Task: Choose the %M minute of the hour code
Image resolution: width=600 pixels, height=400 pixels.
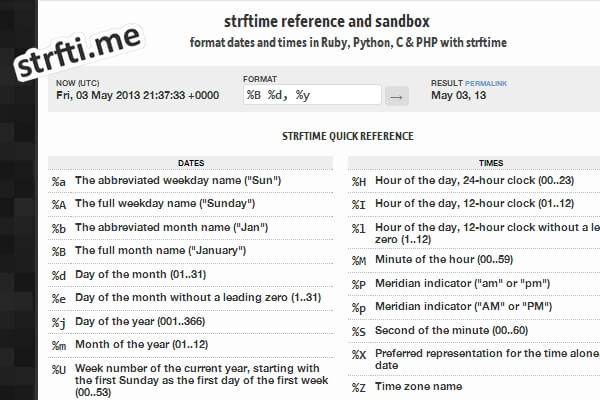Action: (358, 260)
